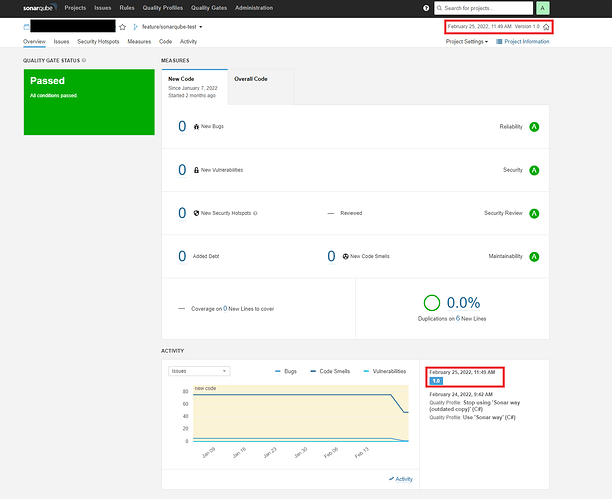Click the Vulnerabilities legend entry
This screenshot has height=499, width=612.
(385, 371)
